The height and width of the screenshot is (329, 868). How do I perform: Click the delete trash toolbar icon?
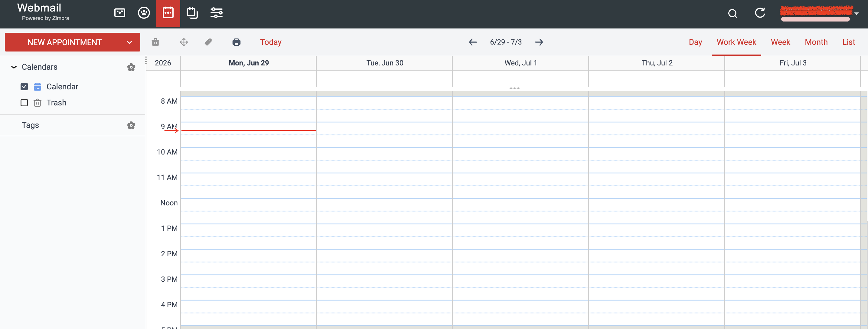click(x=155, y=42)
